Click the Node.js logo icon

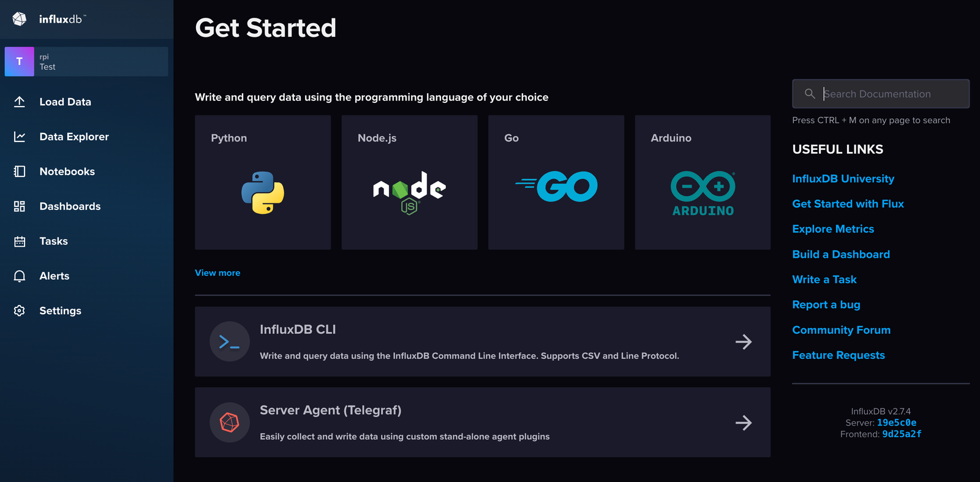coord(409,192)
